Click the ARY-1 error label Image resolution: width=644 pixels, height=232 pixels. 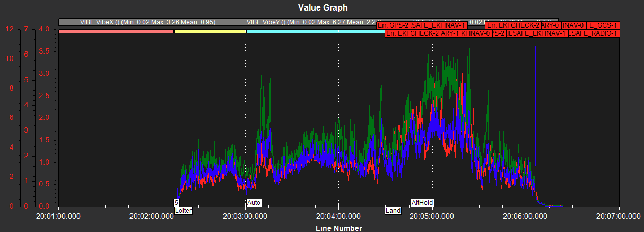point(451,33)
